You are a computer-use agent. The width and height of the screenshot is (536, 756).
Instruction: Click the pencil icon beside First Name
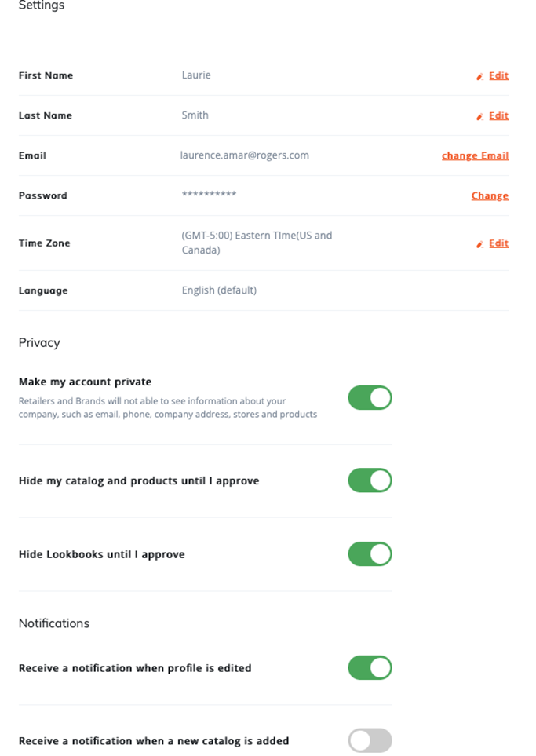pyautogui.click(x=479, y=76)
